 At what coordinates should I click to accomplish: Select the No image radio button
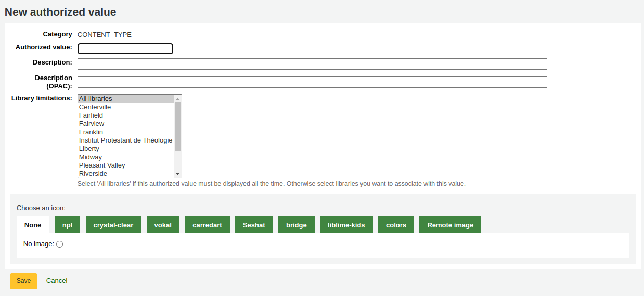pos(60,244)
